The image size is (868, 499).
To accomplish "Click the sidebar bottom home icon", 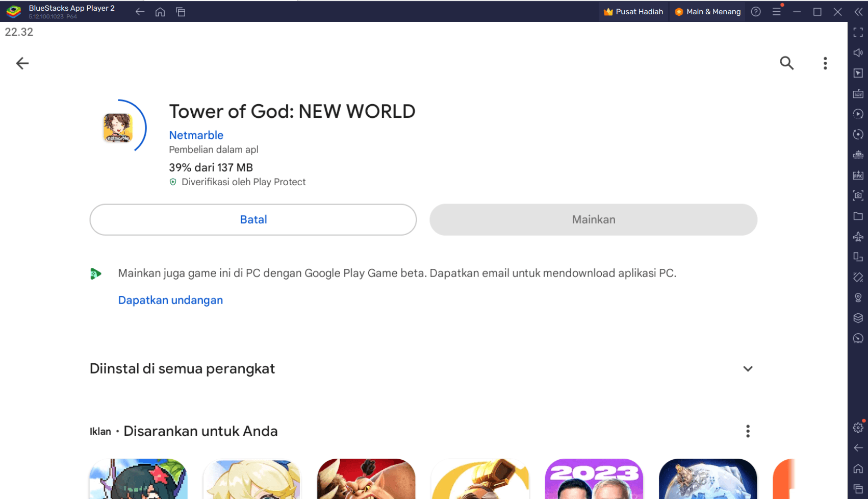I will click(x=858, y=468).
